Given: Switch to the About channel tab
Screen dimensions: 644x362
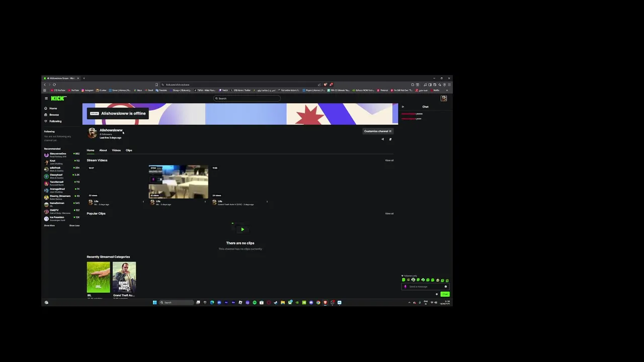Looking at the screenshot, I should tap(103, 150).
